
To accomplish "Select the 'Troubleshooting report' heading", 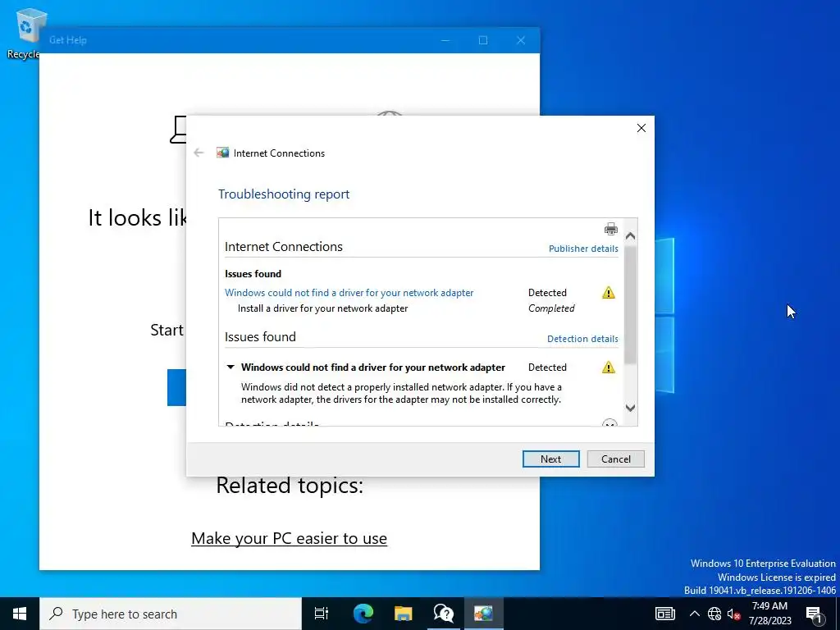I will point(284,194).
